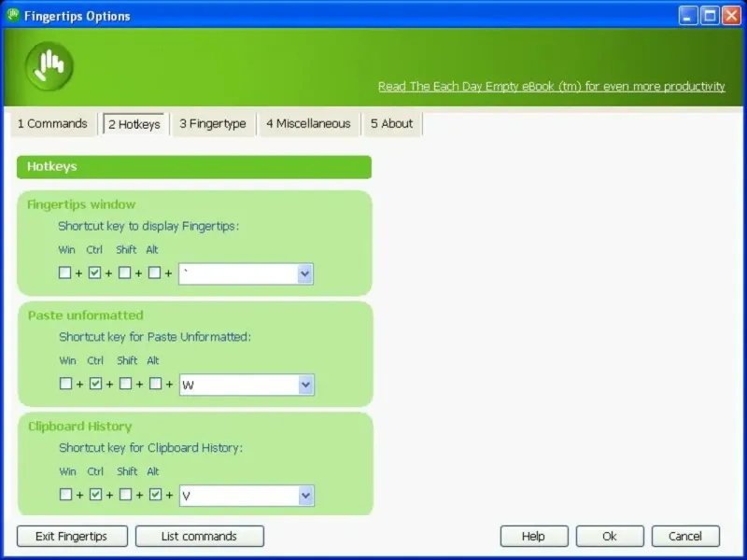Screen dimensions: 747x560
Task: Enable Win modifier for Fingertips window shortcut
Action: tap(64, 273)
